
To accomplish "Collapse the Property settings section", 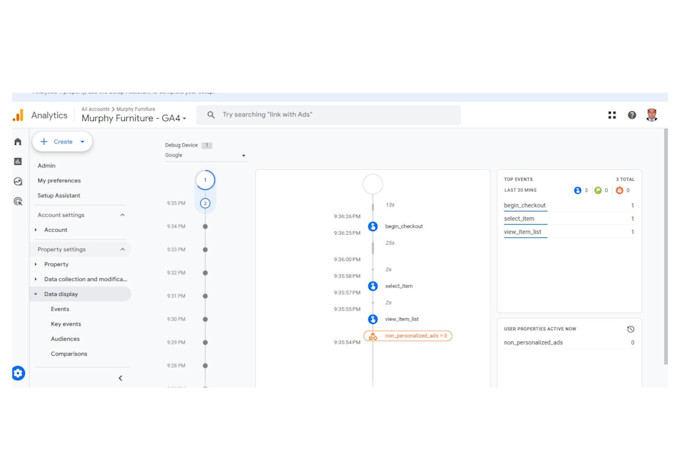I will [x=122, y=249].
